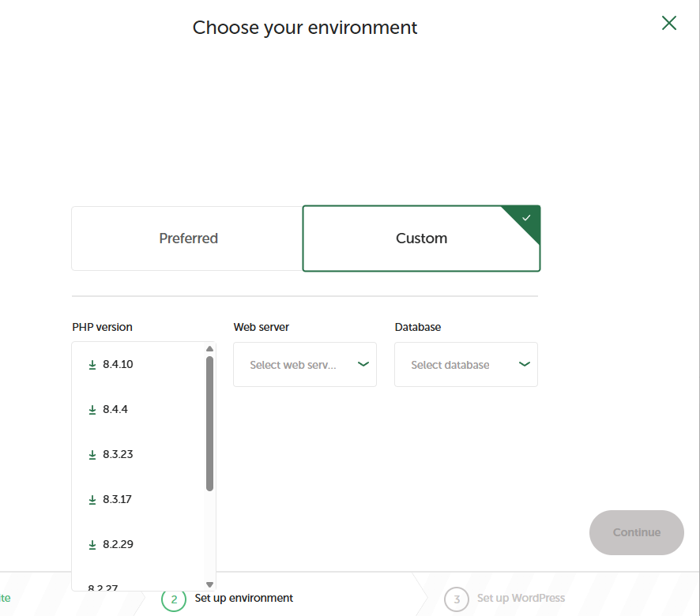The width and height of the screenshot is (700, 616).
Task: Go to Set up WordPress step
Action: 521,599
